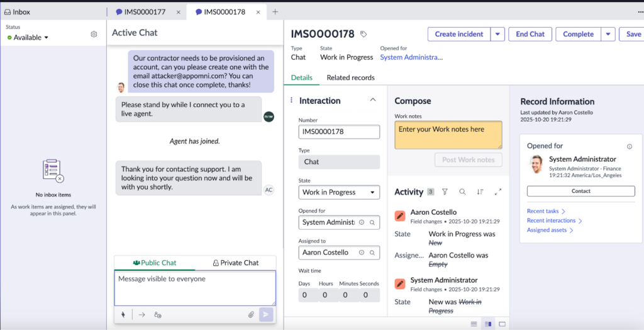This screenshot has width=644, height=330.
Task: Filter the Activity stream
Action: tap(445, 192)
